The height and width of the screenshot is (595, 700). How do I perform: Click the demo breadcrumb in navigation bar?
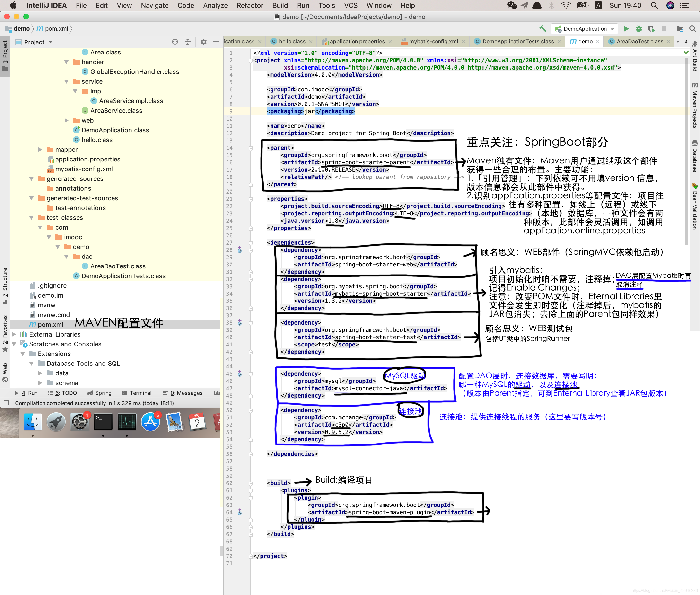pos(17,29)
